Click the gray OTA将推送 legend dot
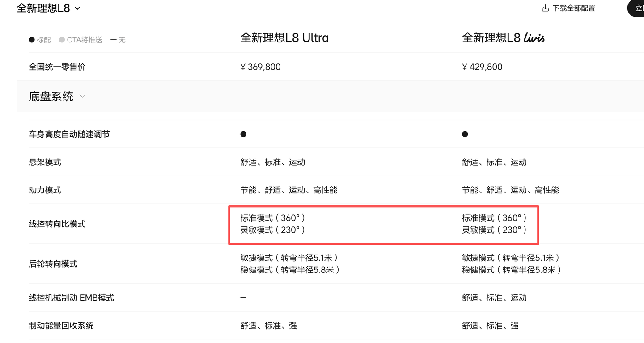Viewport: 644px width, 343px height. tap(62, 40)
